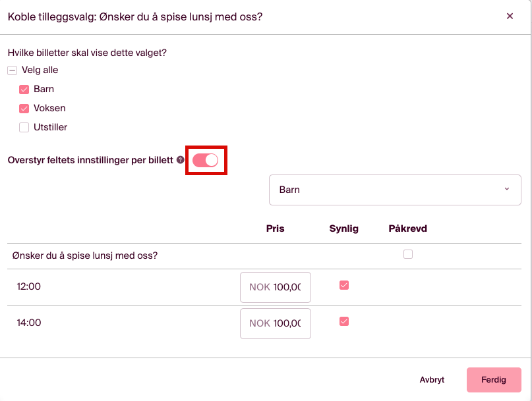Click the Utstiller checkbox label text
Viewport: 532px width, 401px height.
point(51,128)
